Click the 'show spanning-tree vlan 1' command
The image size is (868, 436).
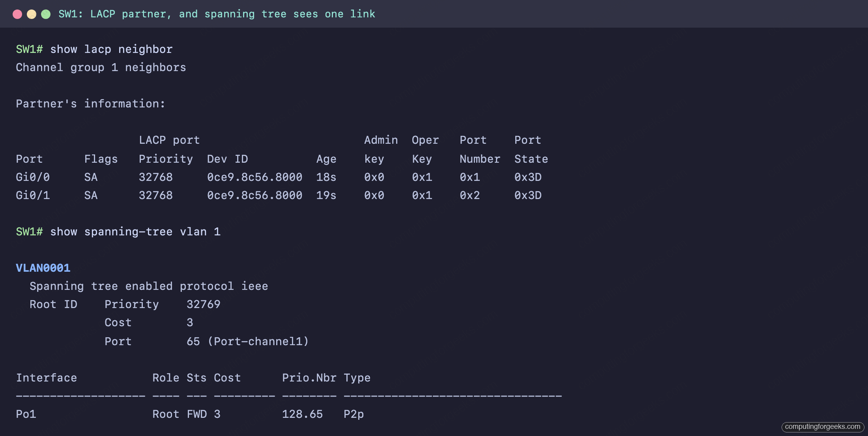tap(135, 232)
